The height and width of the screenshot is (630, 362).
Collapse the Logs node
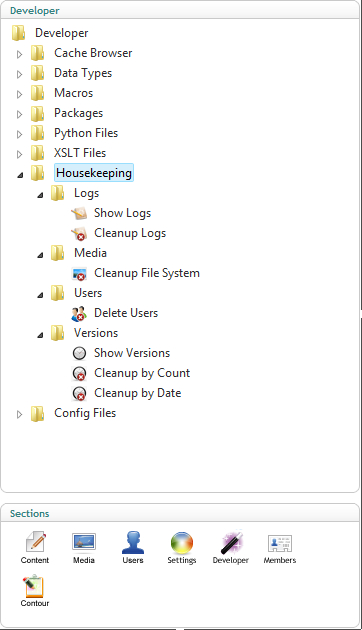[40, 195]
